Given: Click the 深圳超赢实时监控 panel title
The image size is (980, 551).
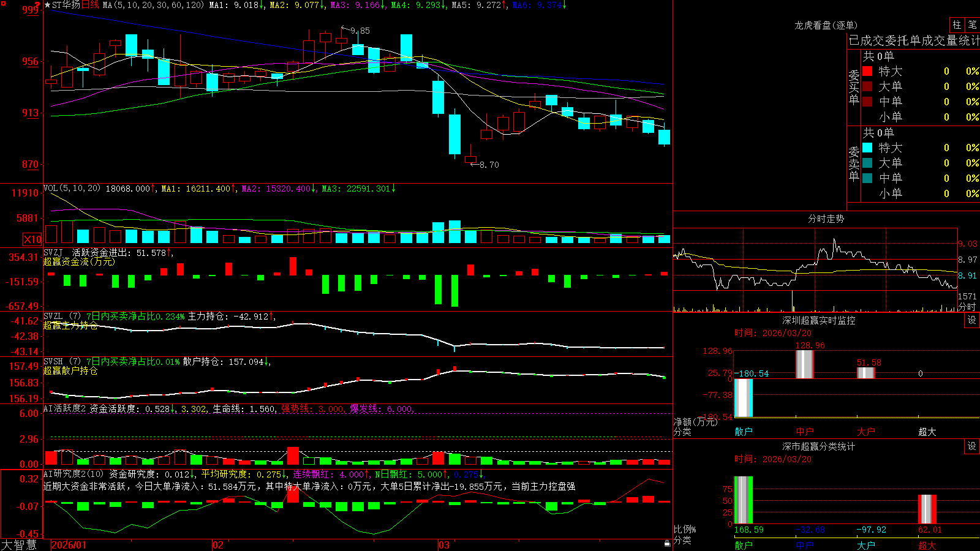Looking at the screenshot, I should (x=819, y=320).
